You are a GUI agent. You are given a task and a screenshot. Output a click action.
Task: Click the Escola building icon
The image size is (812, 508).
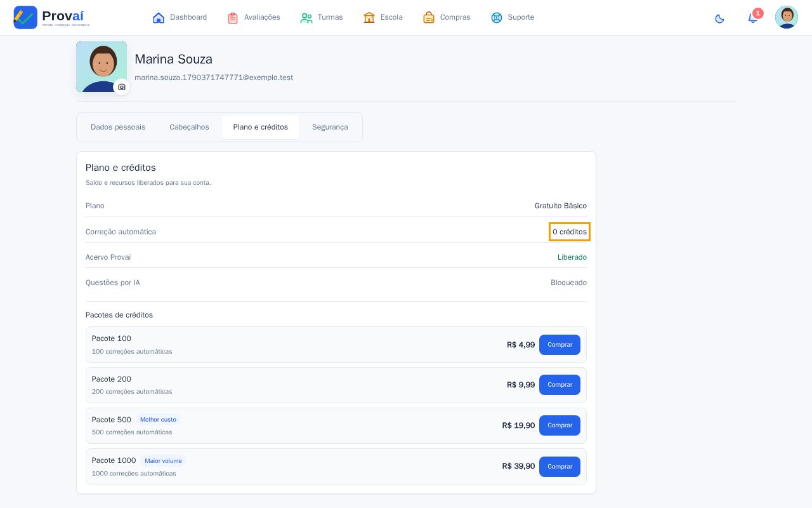click(369, 18)
